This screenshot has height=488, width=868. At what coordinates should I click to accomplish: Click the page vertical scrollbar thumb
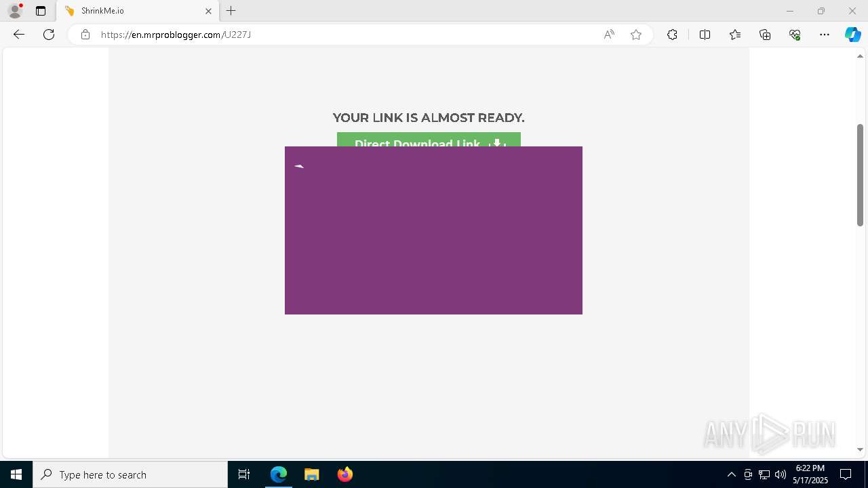[860, 175]
